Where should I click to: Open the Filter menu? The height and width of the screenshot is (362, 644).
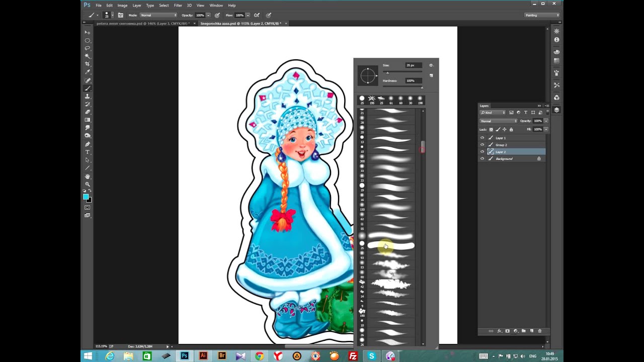pos(178,5)
